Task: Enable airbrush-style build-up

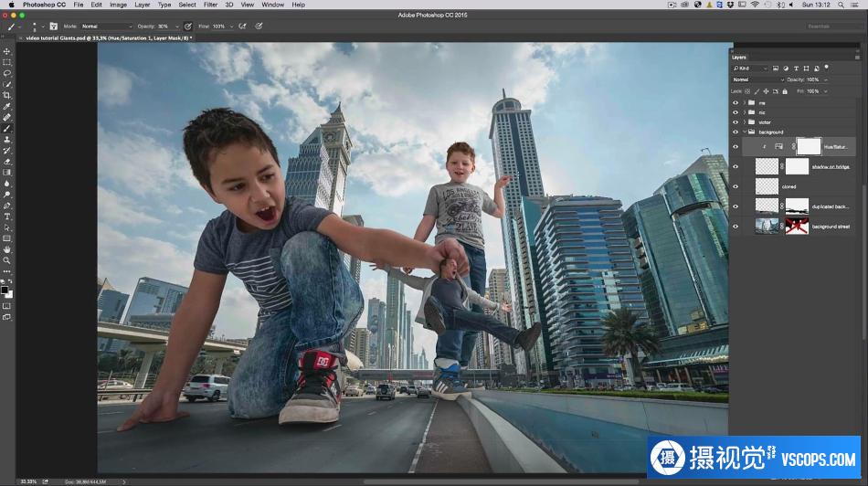Action: (242, 26)
